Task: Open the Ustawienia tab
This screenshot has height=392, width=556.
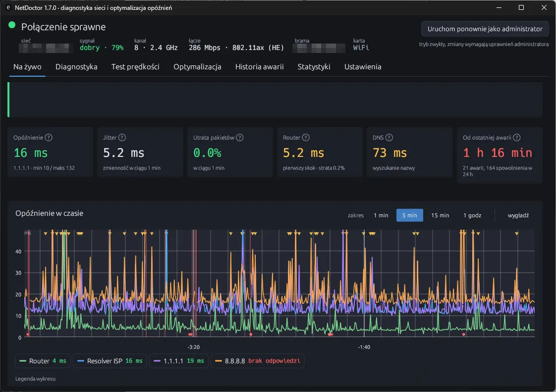Action: [363, 67]
